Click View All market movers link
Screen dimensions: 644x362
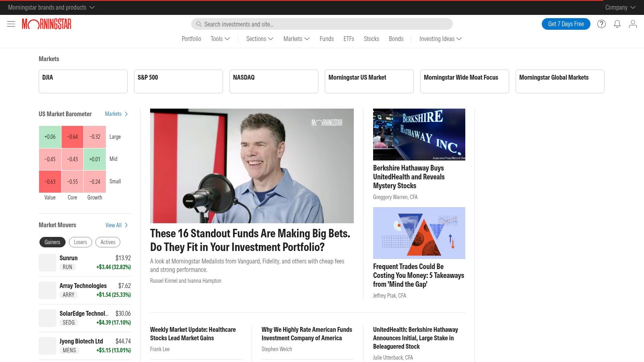(x=114, y=225)
